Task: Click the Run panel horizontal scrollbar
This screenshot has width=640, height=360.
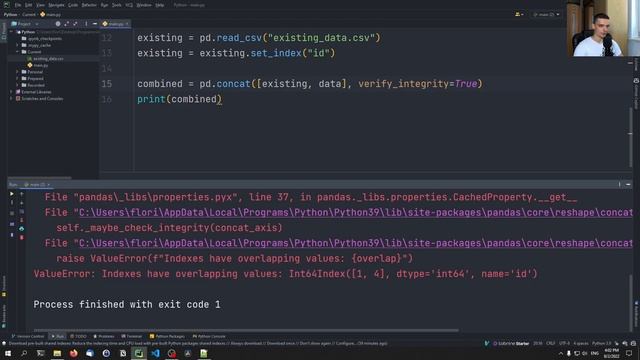Action: pyautogui.click(x=246, y=330)
